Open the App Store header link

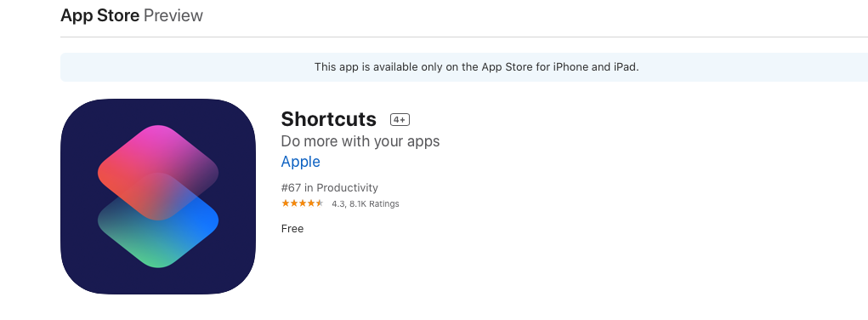99,15
